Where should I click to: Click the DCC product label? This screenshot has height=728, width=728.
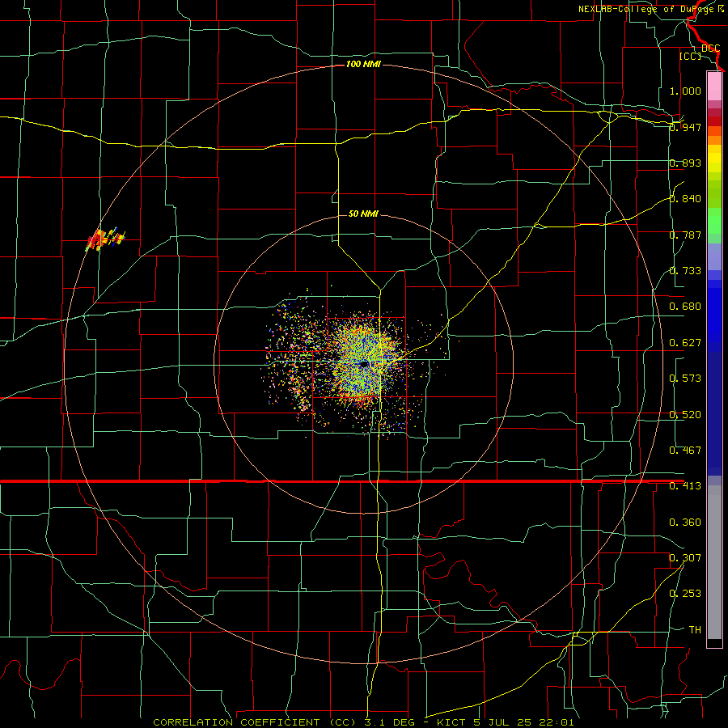[710, 49]
